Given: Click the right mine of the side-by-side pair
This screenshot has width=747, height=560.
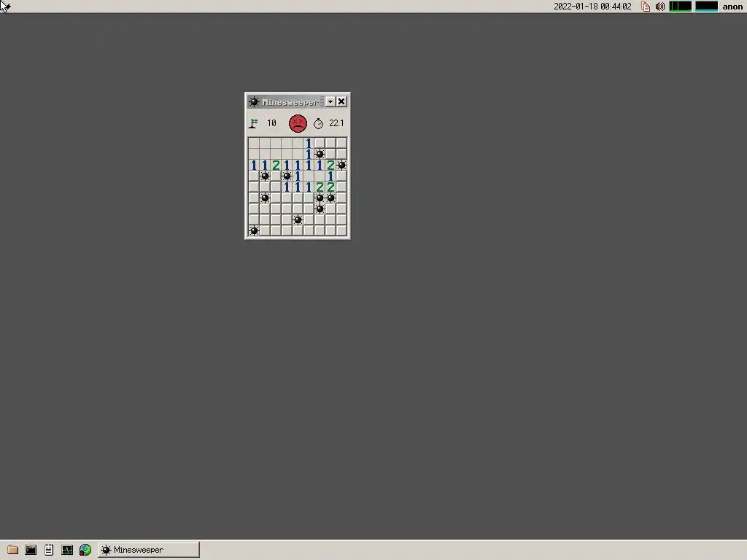Looking at the screenshot, I should click(x=330, y=198).
